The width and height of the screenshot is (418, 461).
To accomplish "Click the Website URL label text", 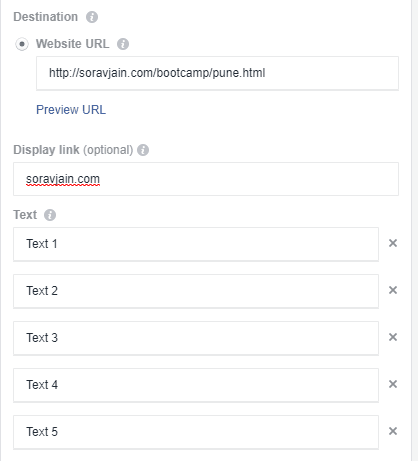I will 73,44.
